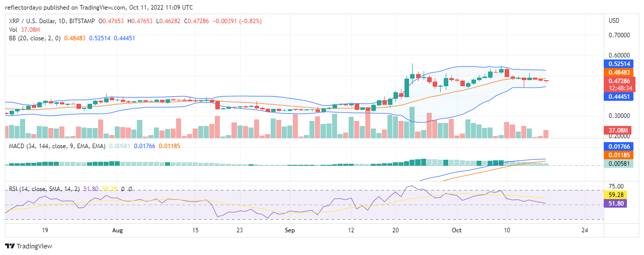Click the Oct marker on the time axis
This screenshot has height=255, width=644.
pos(457,230)
